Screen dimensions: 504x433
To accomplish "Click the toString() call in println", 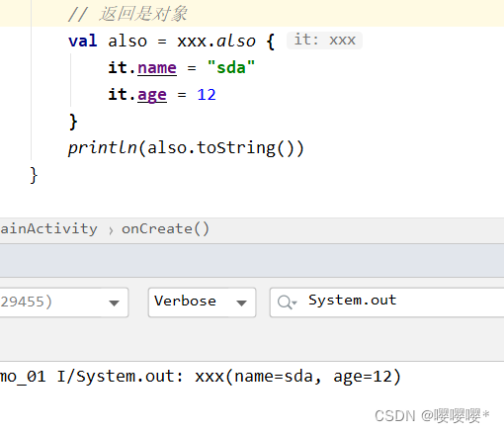I will tap(246, 148).
